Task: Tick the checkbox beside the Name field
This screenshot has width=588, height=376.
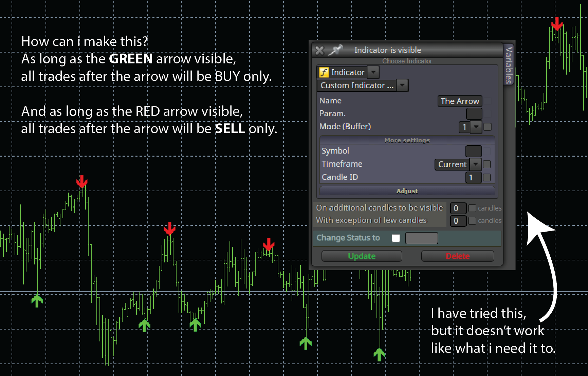Action: pyautogui.click(x=488, y=101)
